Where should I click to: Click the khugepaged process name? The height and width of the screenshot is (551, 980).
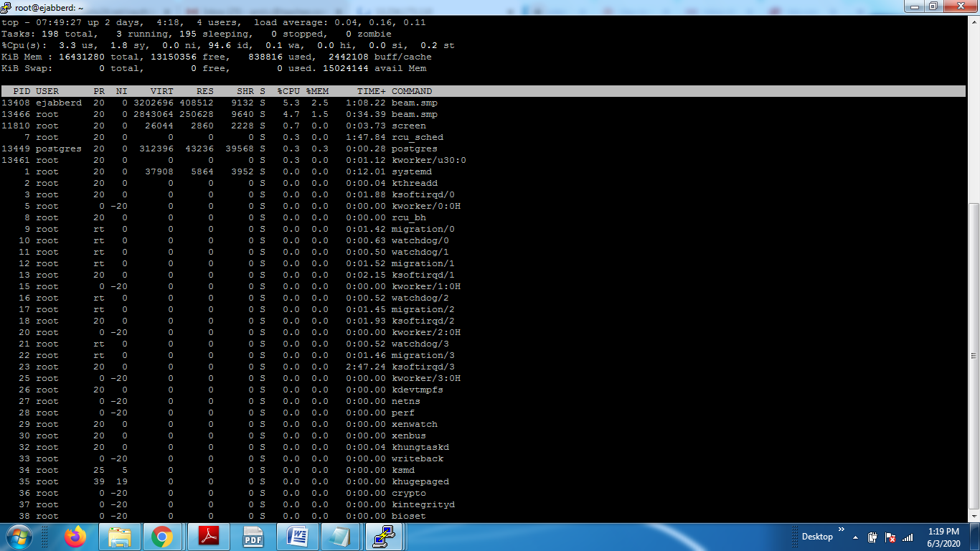click(x=420, y=481)
